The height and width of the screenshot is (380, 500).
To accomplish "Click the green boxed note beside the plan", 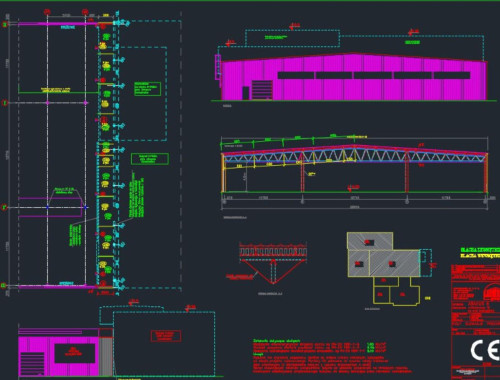I will [148, 89].
